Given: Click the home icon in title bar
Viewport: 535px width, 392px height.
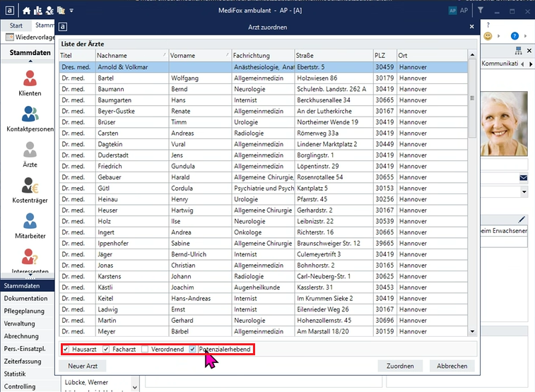Looking at the screenshot, I should click(27, 11).
